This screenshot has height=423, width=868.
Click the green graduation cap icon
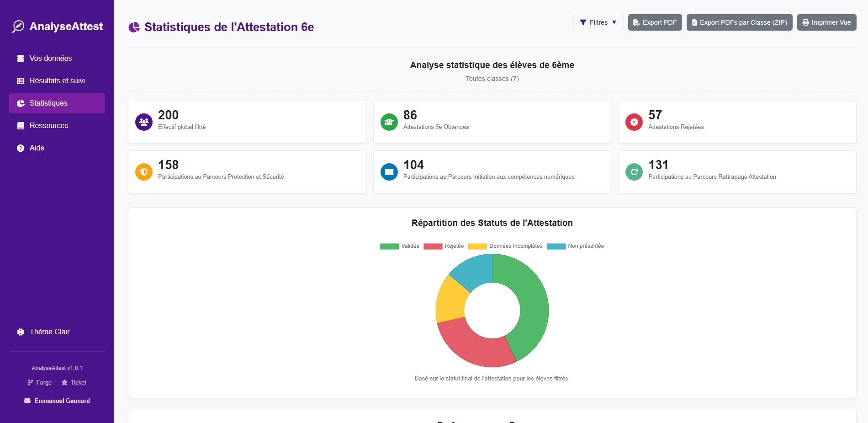click(389, 122)
